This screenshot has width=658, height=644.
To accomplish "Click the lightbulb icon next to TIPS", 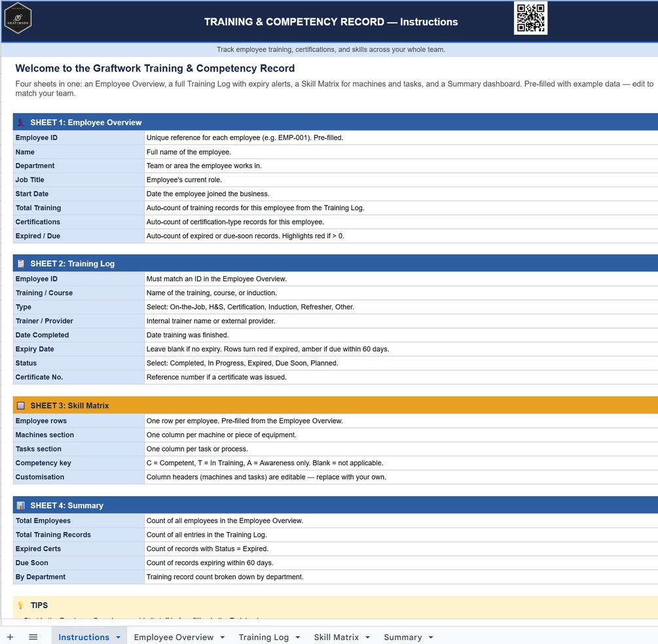I will [x=20, y=605].
